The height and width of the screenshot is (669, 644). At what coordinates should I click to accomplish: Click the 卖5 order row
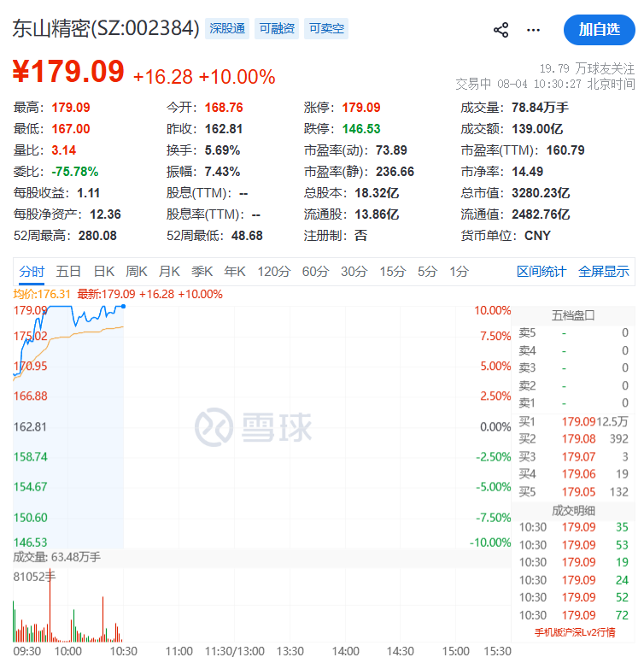coord(573,333)
